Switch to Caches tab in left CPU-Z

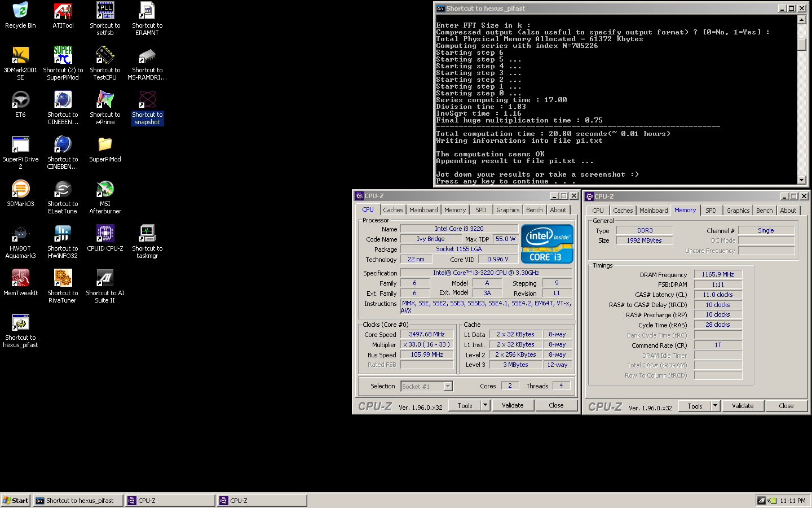pos(393,210)
